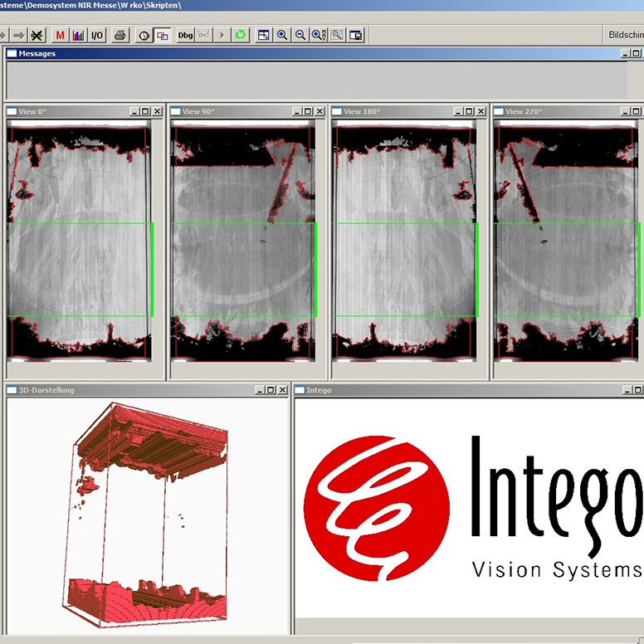Open the colored bar chart statistics icon
Viewport: 644px width, 644px height.
[x=79, y=36]
